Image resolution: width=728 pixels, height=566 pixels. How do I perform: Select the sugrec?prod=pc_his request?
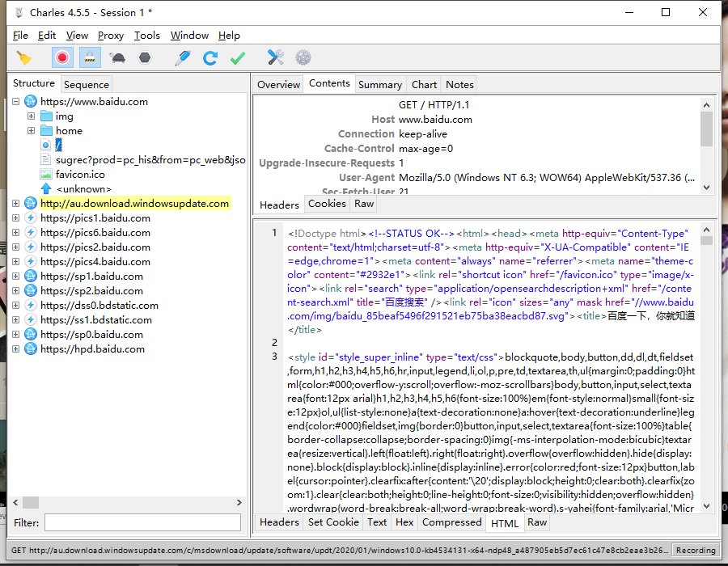click(x=150, y=160)
